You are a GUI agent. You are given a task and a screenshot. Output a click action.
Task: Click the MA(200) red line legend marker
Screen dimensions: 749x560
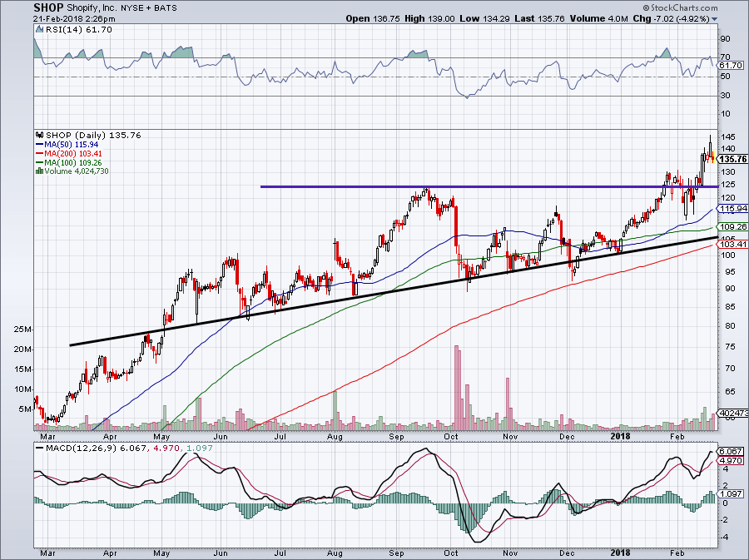40,151
